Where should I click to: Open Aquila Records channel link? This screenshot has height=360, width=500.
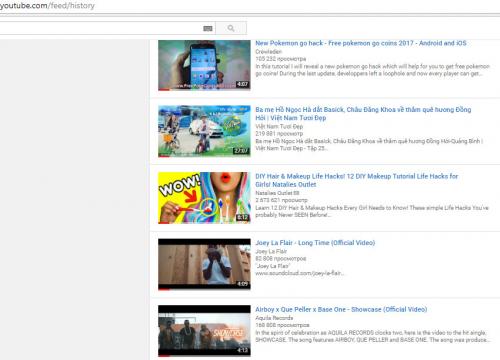(x=274, y=318)
